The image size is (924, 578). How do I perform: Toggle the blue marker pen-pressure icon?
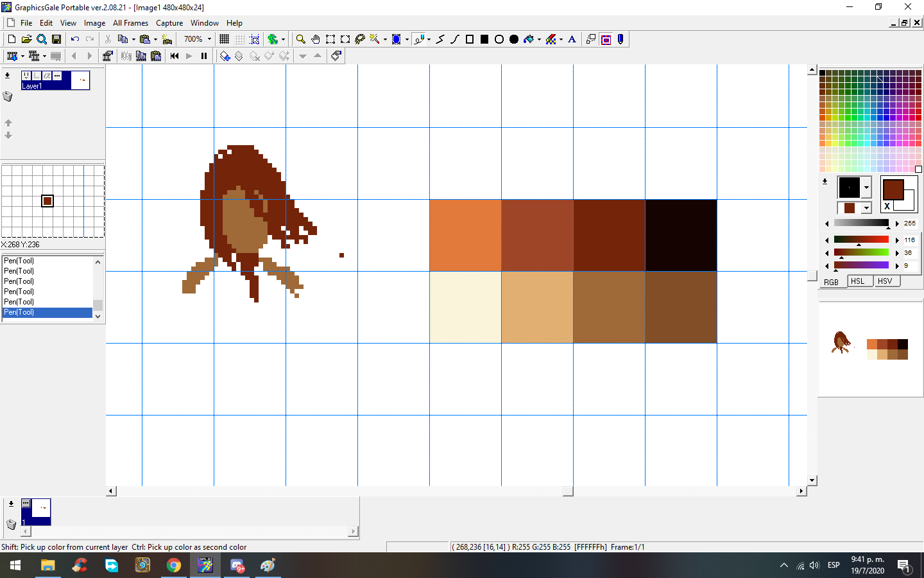[x=620, y=39]
